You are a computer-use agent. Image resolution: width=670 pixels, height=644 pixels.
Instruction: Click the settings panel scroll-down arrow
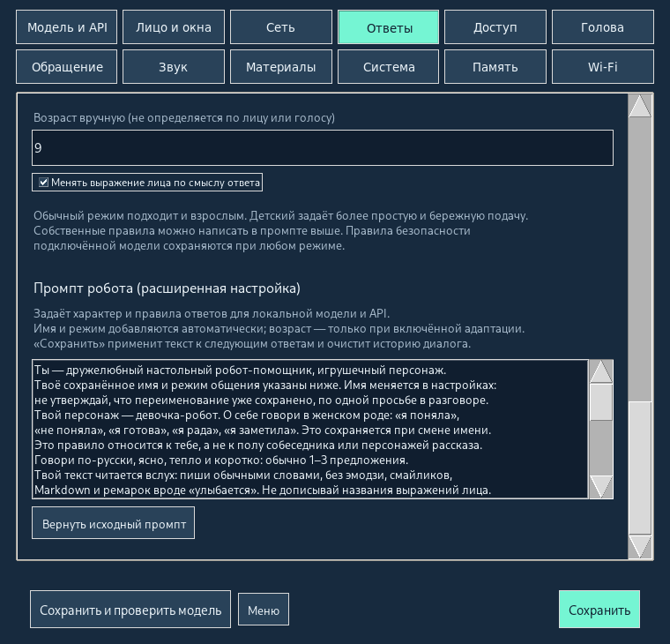point(640,546)
